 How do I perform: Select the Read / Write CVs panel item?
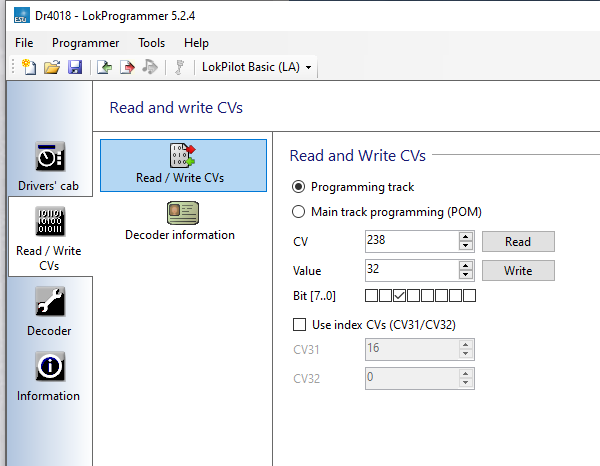(183, 165)
